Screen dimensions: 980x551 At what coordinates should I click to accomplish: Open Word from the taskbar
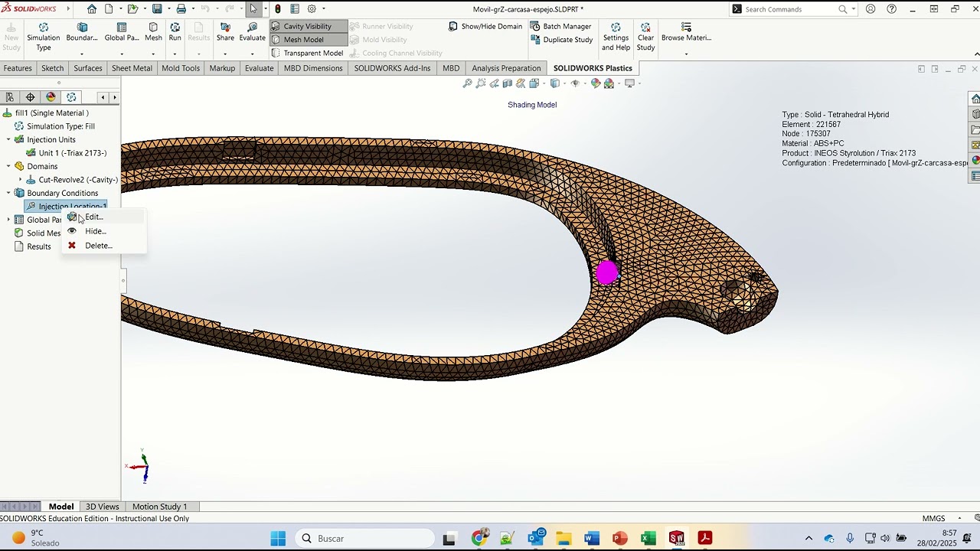[x=591, y=539]
